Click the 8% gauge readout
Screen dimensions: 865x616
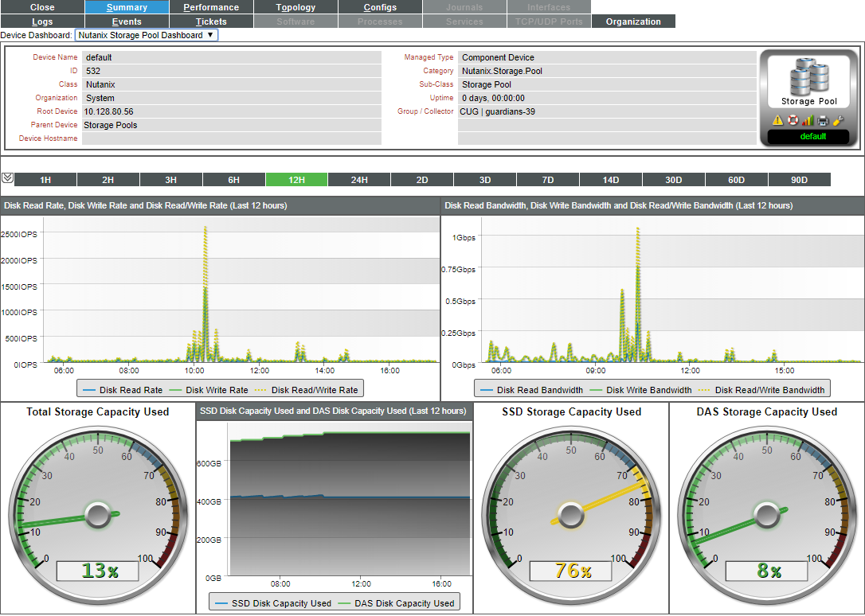point(767,571)
